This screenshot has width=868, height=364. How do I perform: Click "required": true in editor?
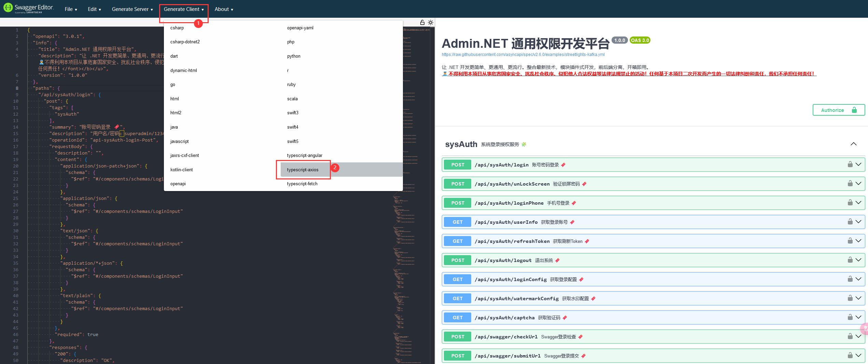click(x=76, y=335)
